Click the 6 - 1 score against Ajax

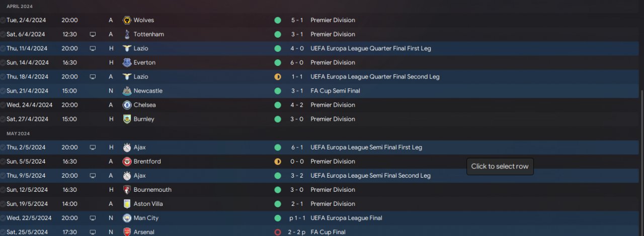click(296, 147)
